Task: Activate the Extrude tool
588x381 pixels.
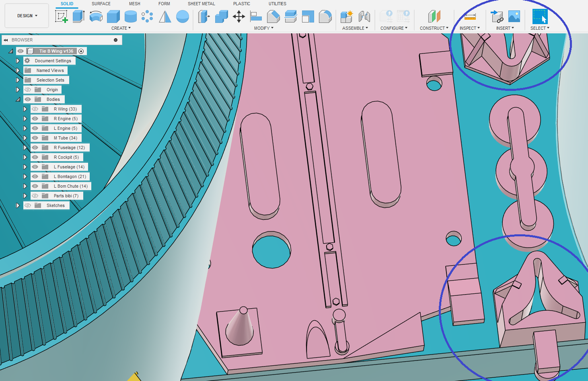Action: [x=79, y=16]
